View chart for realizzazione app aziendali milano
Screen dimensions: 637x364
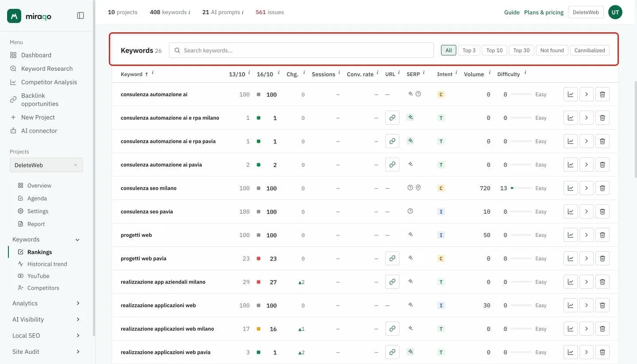point(571,282)
